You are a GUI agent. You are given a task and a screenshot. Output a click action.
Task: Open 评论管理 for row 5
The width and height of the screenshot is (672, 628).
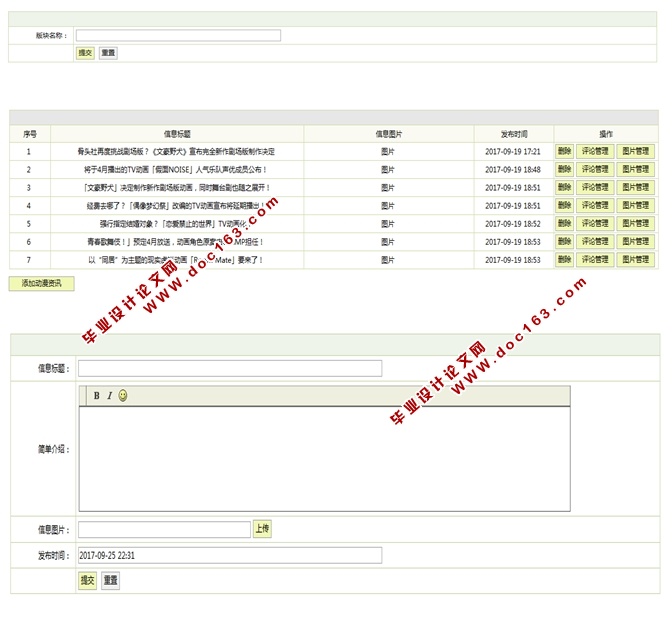coord(595,223)
